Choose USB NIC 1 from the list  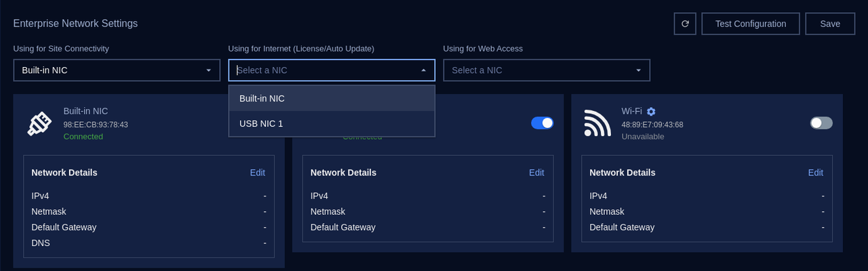coord(332,123)
